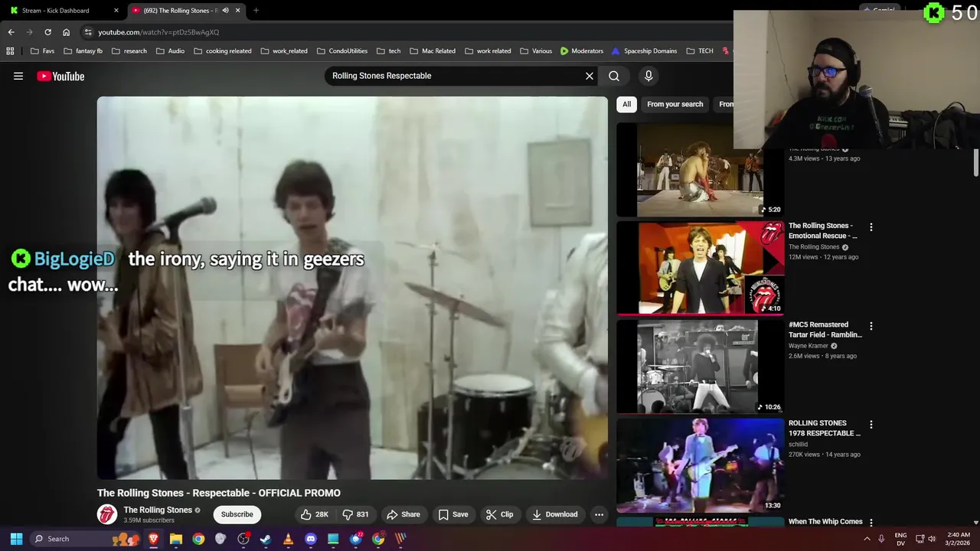Dislike the video with thumbs down 831
This screenshot has height=551, width=980.
(355, 514)
